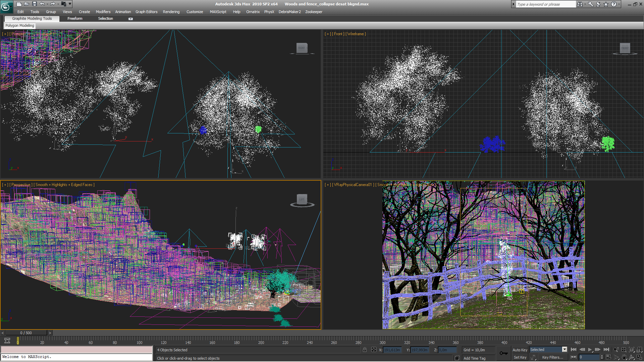Click the Save File icon
The height and width of the screenshot is (362, 644).
34,4
